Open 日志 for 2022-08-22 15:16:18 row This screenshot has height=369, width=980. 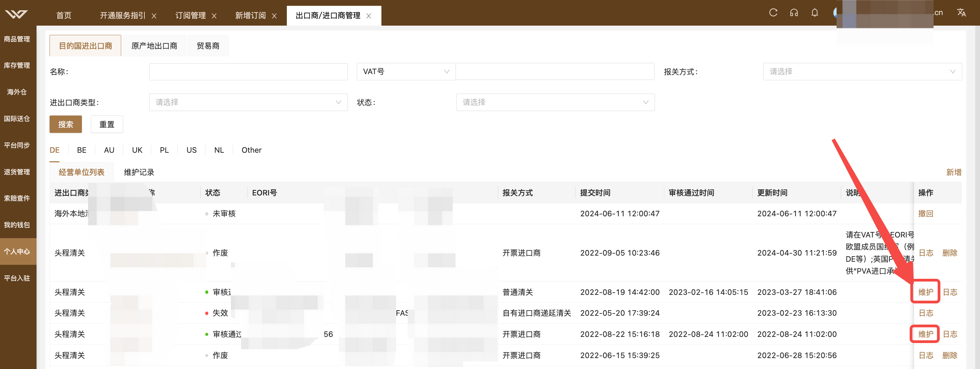tap(950, 334)
